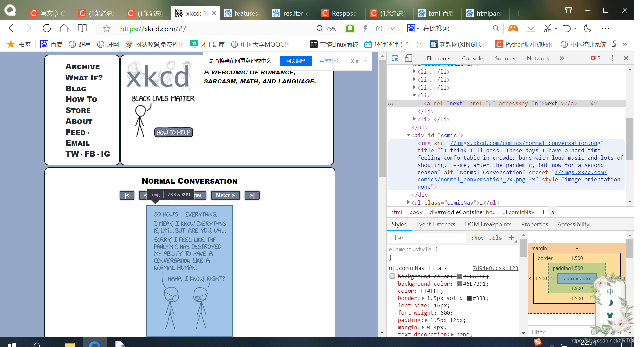Image resolution: width=644 pixels, height=347 pixels.
Task: Toggle background-color #6E6E6E checkbox
Action: pos(392,276)
